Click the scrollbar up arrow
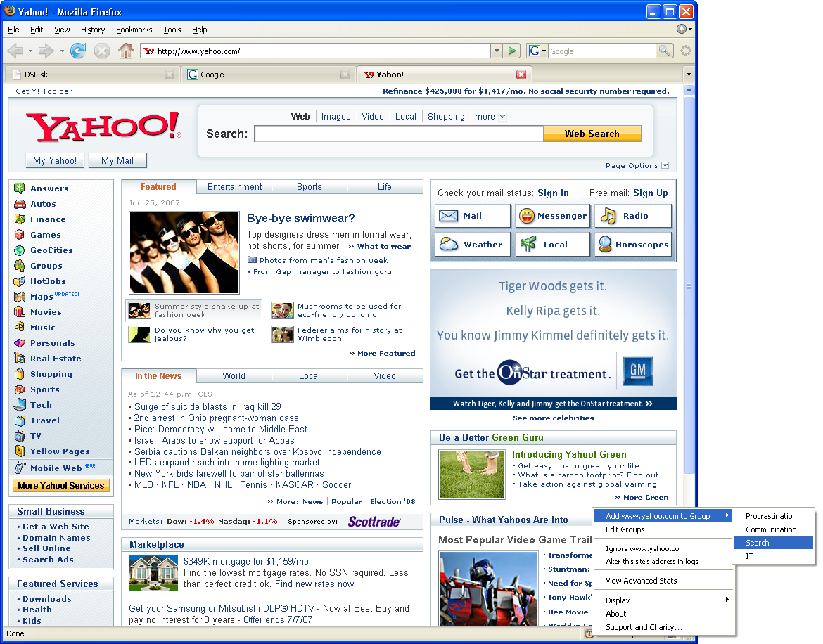The image size is (823, 644). pyautogui.click(x=689, y=90)
